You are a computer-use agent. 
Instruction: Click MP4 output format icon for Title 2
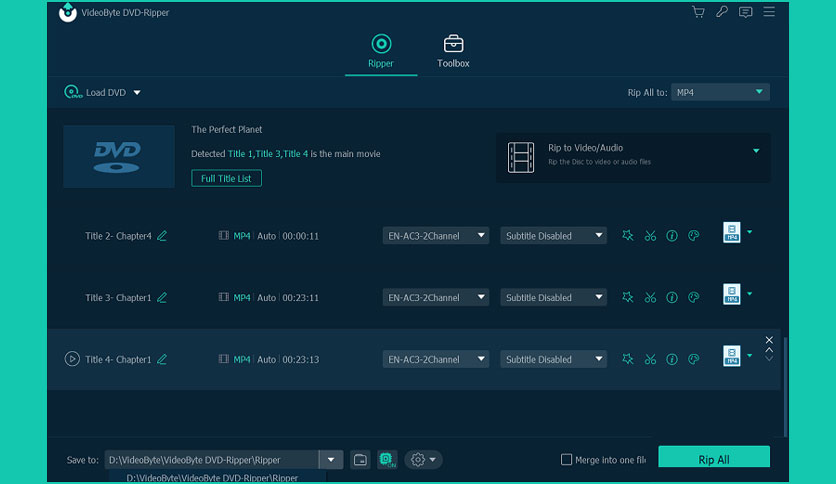click(732, 232)
